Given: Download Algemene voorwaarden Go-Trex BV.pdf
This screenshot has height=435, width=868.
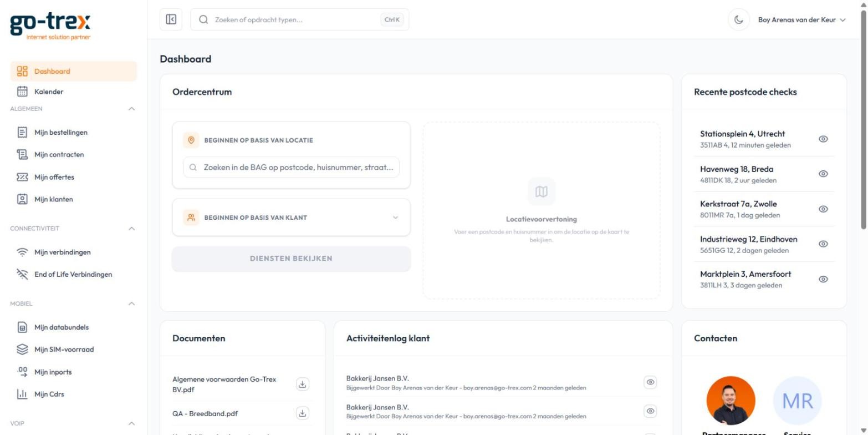Looking at the screenshot, I should tap(302, 384).
